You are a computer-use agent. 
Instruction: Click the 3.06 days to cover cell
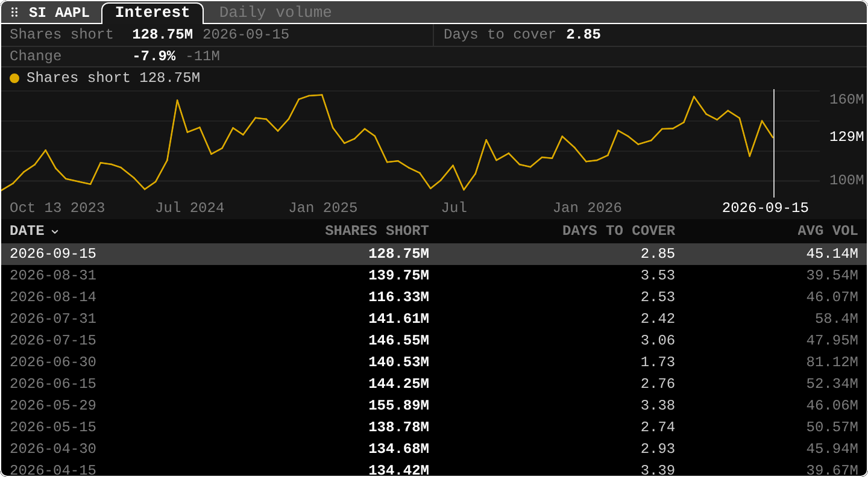point(658,340)
